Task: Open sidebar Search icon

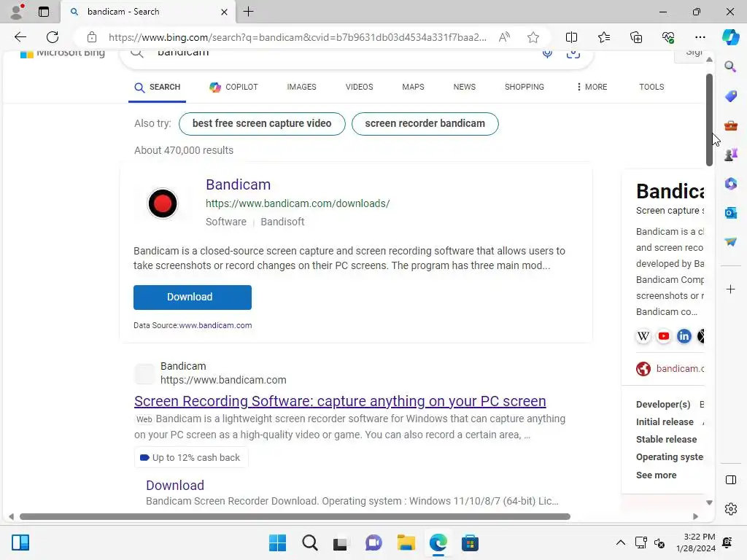Action: pyautogui.click(x=730, y=66)
